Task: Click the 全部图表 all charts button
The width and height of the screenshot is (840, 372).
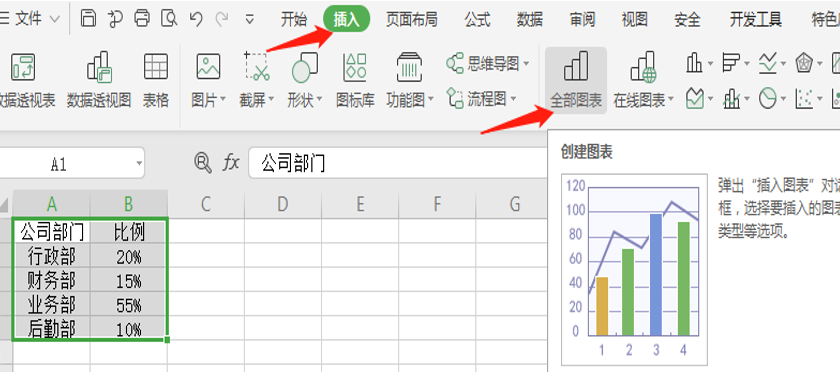Action: [x=576, y=80]
